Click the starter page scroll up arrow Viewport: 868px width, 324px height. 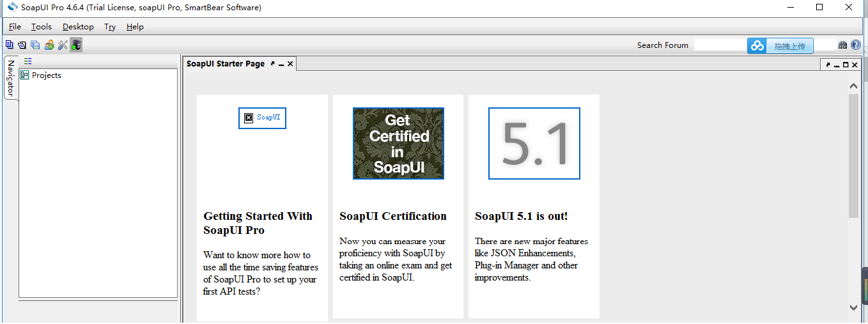(x=853, y=86)
